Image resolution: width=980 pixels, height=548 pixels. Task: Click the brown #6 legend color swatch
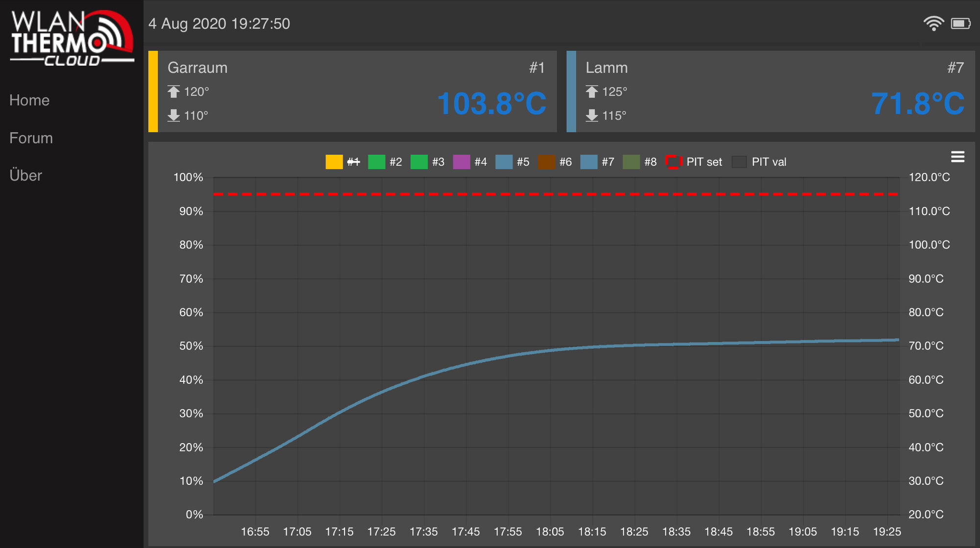pyautogui.click(x=546, y=162)
